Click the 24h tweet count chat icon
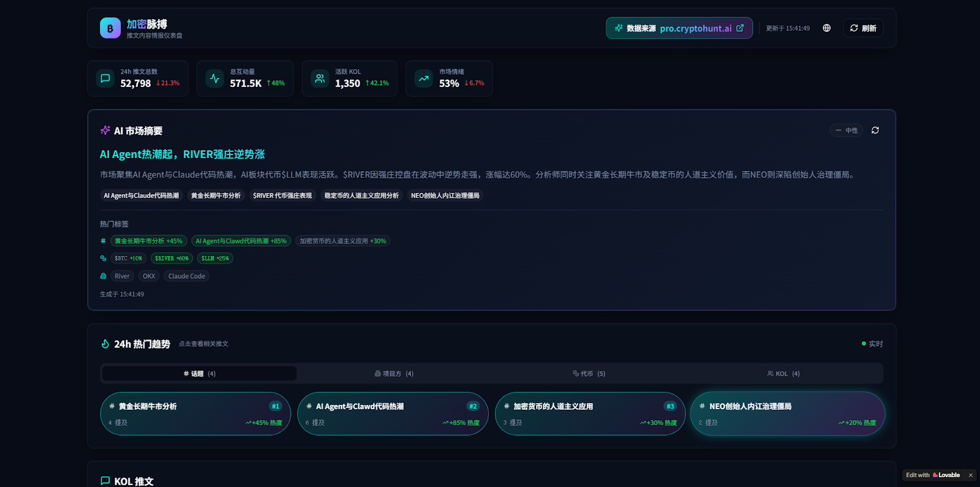The height and width of the screenshot is (487, 980). pos(105,78)
